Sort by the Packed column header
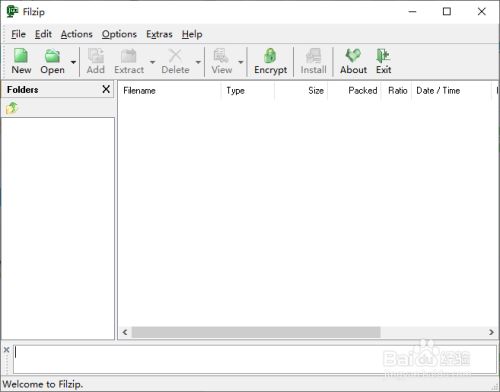Viewport: 500px width, 392px height. [354, 91]
